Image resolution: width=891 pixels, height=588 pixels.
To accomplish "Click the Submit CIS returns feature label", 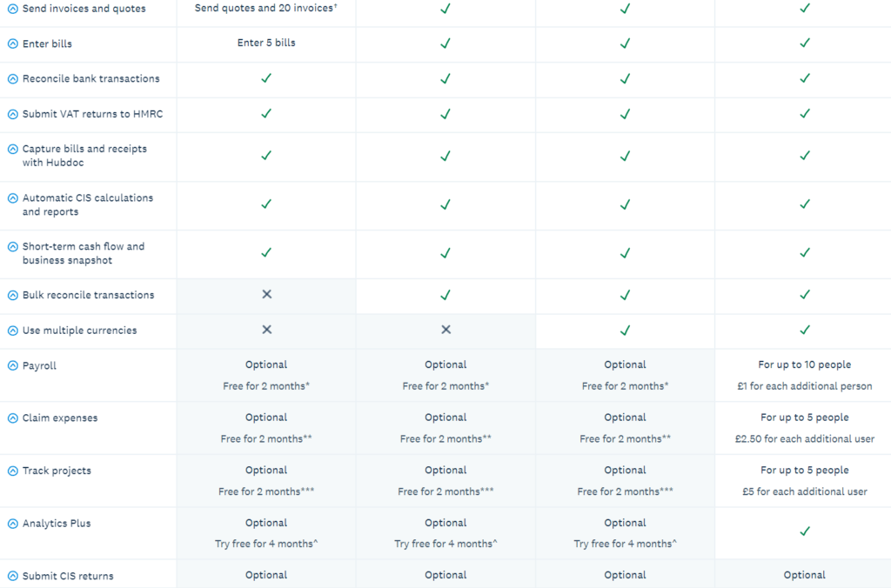I will [x=68, y=576].
